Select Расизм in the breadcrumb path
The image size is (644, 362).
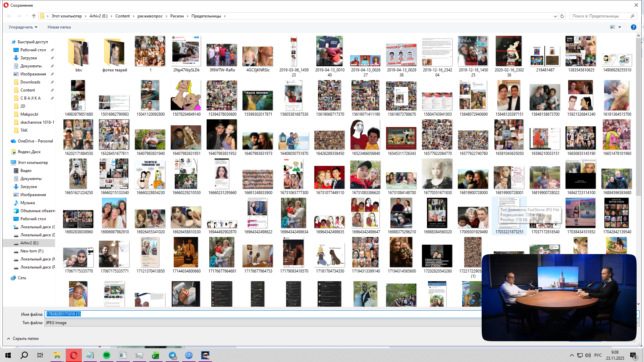pos(177,16)
